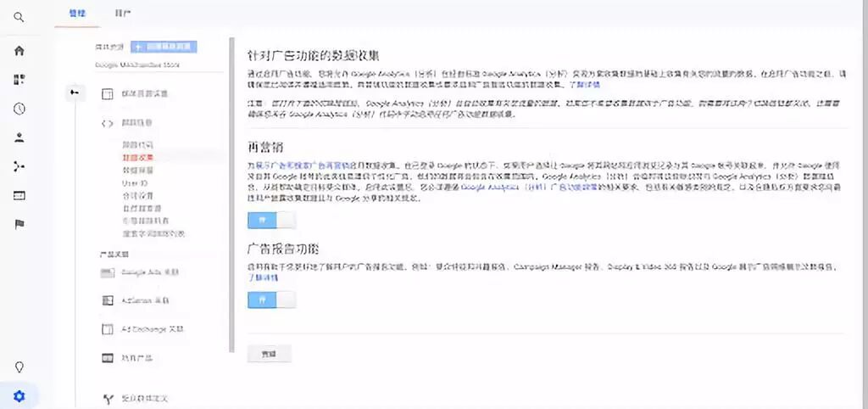Open 跟踪代码 tracking code submenu item
The width and height of the screenshot is (868, 409).
coord(136,144)
